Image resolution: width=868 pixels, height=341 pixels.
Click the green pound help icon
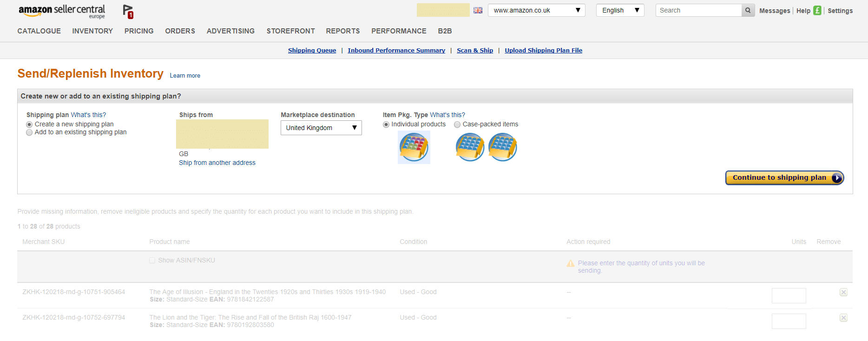click(817, 10)
